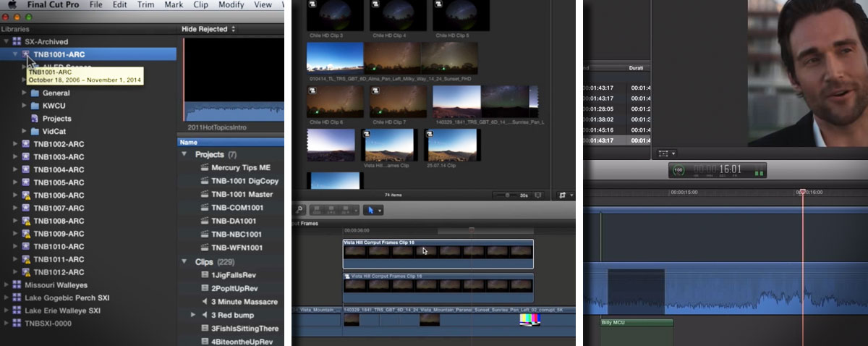Select the 3 Minute Massacre compound clip icon
868x346 pixels.
[x=205, y=301]
